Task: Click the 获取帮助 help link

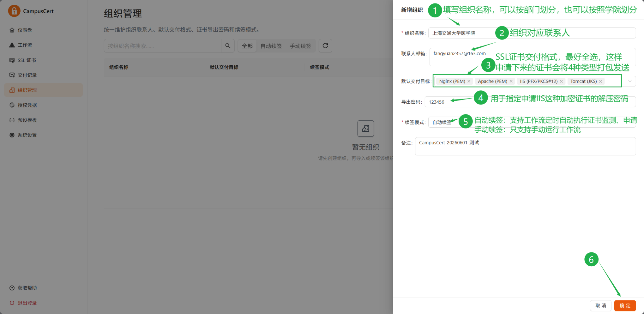Action: point(27,288)
